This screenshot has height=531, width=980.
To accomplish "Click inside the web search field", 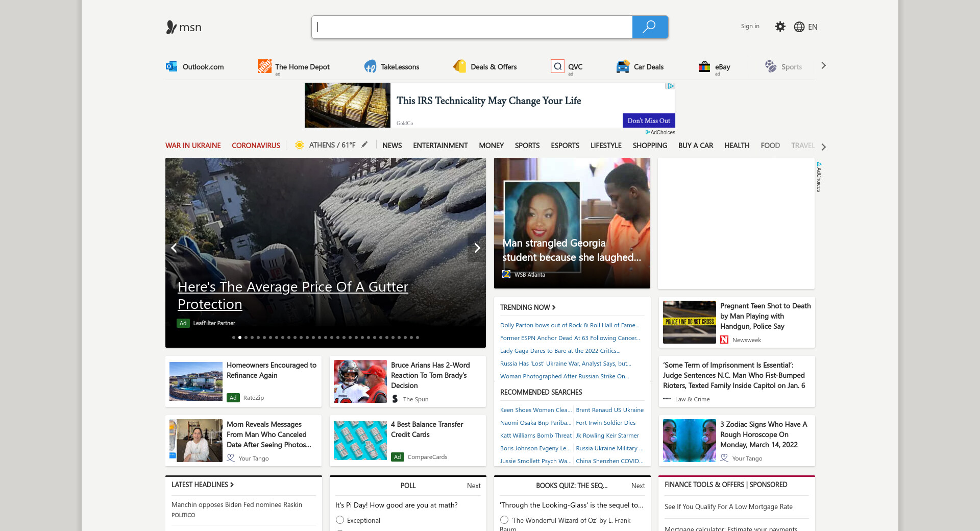I will point(472,27).
